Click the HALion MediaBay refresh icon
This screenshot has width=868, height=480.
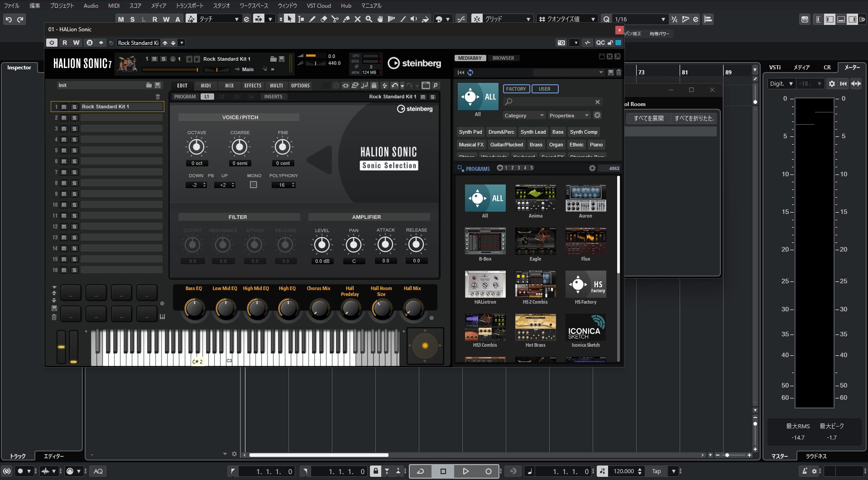470,73
